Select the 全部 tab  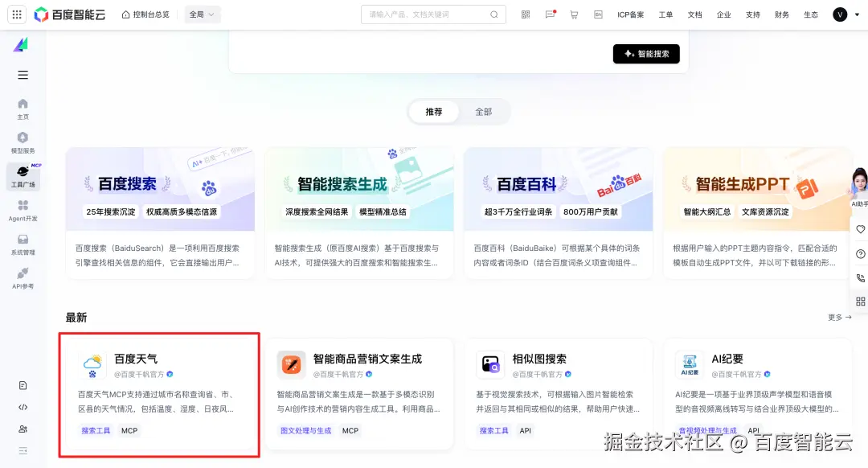[483, 112]
